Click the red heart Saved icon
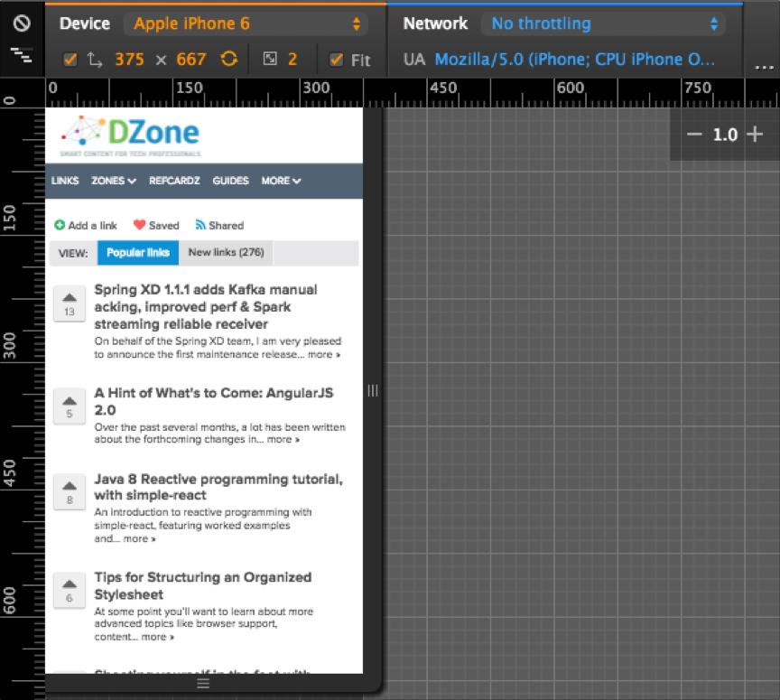 [140, 225]
